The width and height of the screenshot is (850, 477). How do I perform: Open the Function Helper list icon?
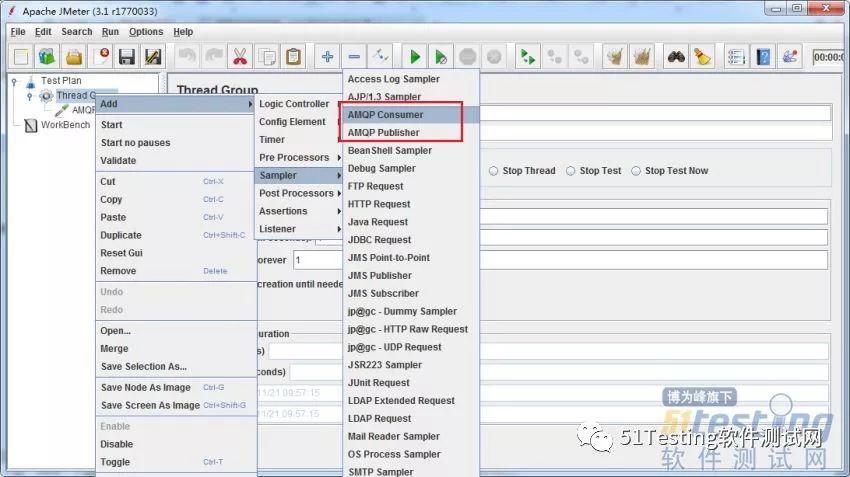(736, 56)
